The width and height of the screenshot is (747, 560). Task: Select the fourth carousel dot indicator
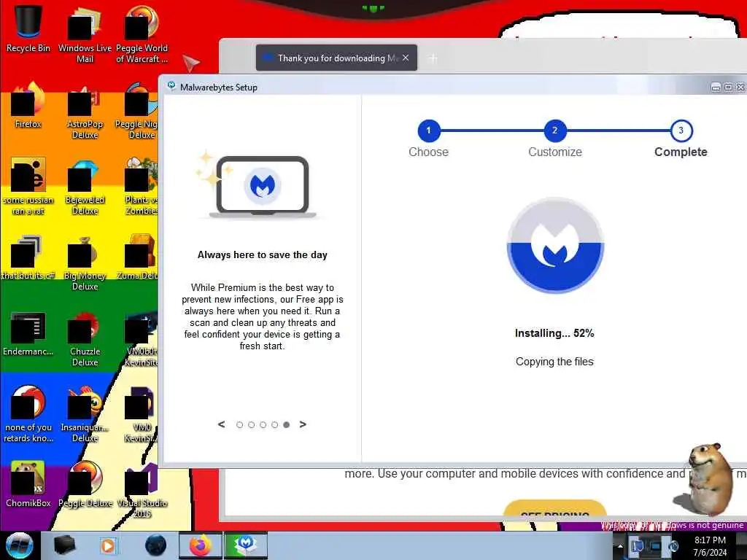275,425
